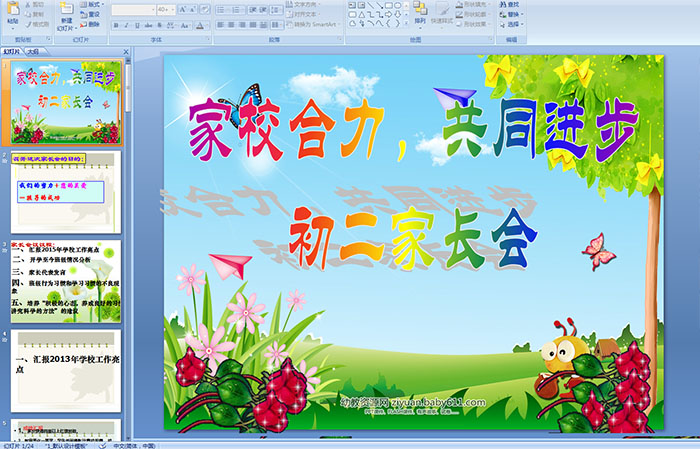700x449 pixels.
Task: Toggle Align Right paragraph alignment
Action: [x=242, y=25]
